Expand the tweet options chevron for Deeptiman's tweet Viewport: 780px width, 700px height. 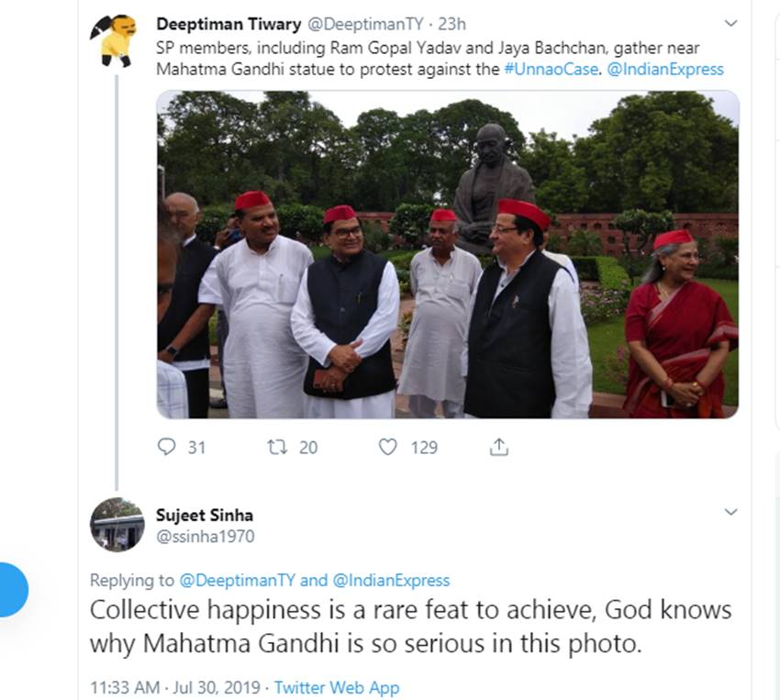point(730,23)
